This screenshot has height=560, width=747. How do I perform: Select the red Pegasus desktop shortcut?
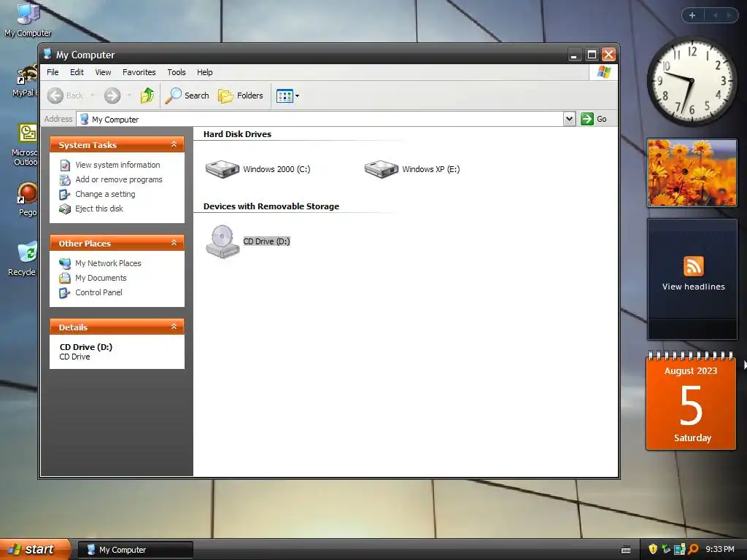pyautogui.click(x=27, y=200)
